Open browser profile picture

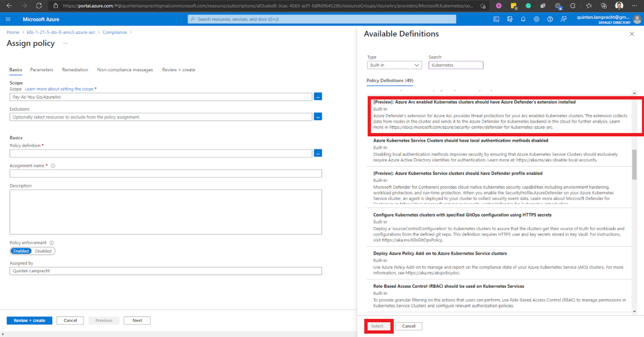[x=619, y=6]
